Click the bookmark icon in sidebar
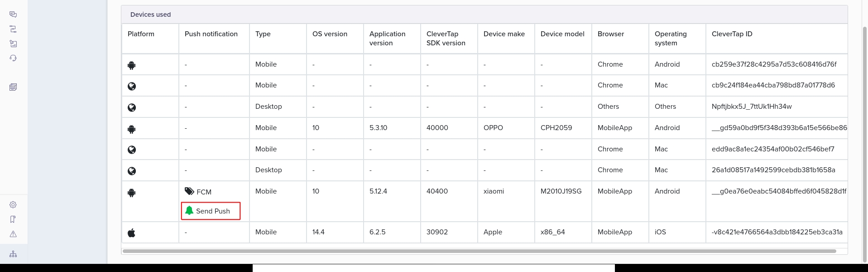Screen dimensions: 868x272 (13, 219)
